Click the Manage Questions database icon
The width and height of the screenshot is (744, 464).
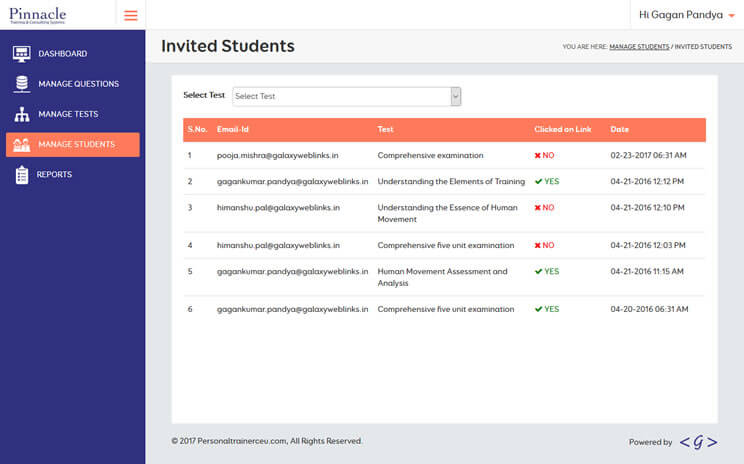22,84
